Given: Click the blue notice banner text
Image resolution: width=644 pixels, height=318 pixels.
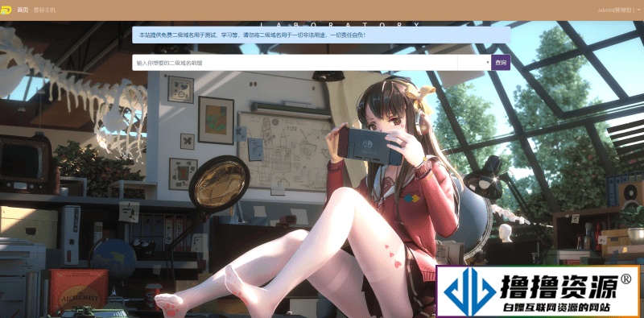Looking at the screenshot, I should pos(252,35).
